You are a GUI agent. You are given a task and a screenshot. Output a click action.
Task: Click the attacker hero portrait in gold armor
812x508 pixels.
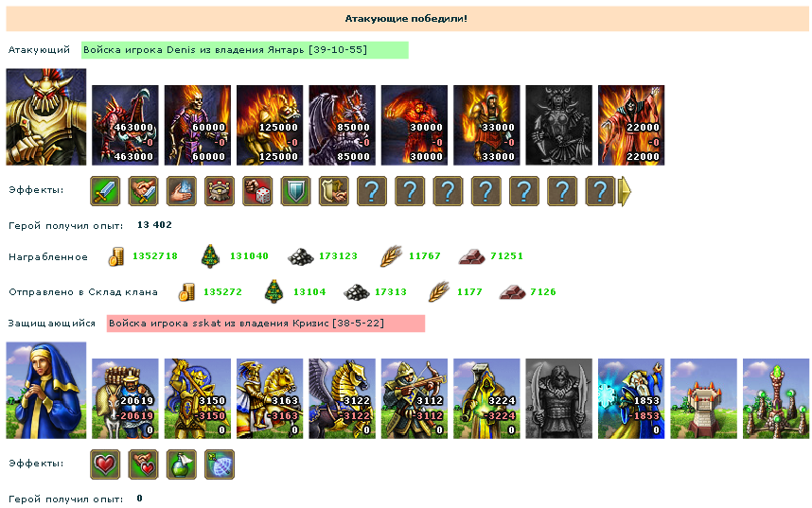(x=46, y=117)
